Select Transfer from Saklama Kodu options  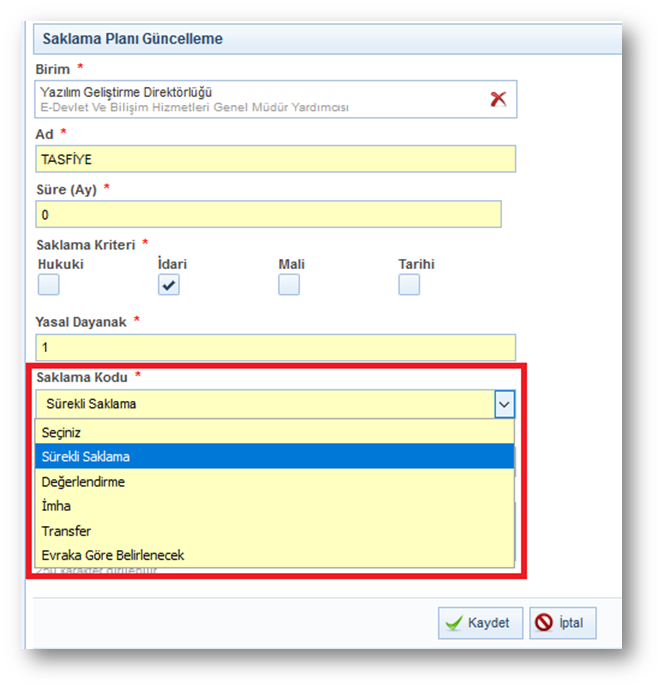tap(275, 530)
